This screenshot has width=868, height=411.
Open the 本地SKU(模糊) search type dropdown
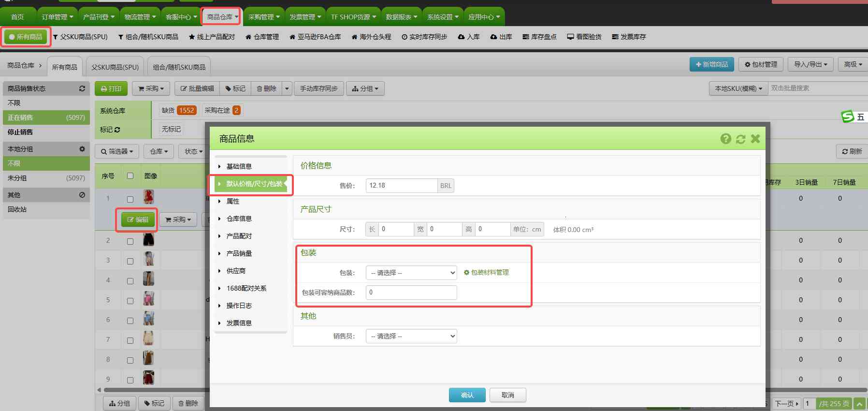click(738, 88)
